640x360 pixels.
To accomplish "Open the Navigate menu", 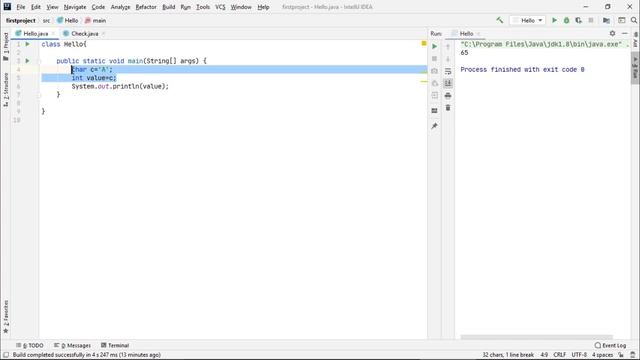I will tap(75, 7).
